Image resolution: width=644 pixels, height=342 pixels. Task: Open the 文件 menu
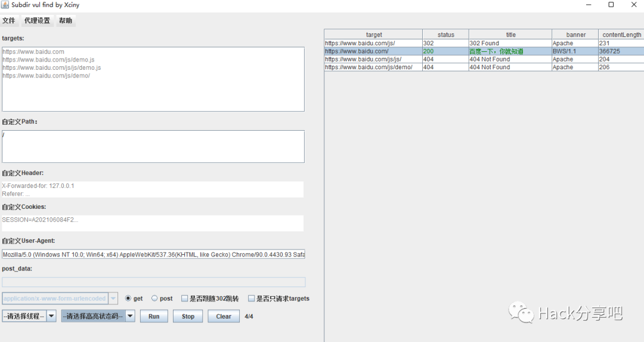point(9,21)
